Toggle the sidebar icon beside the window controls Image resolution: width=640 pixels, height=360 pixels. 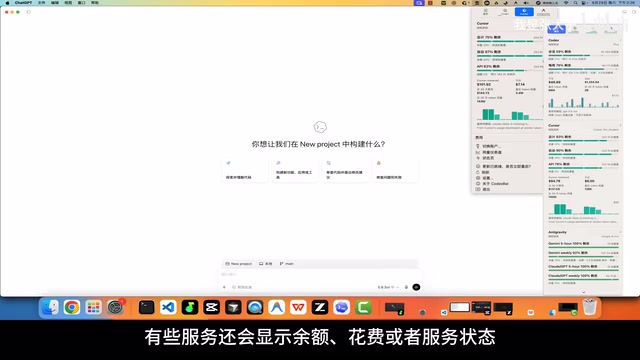(29, 12)
